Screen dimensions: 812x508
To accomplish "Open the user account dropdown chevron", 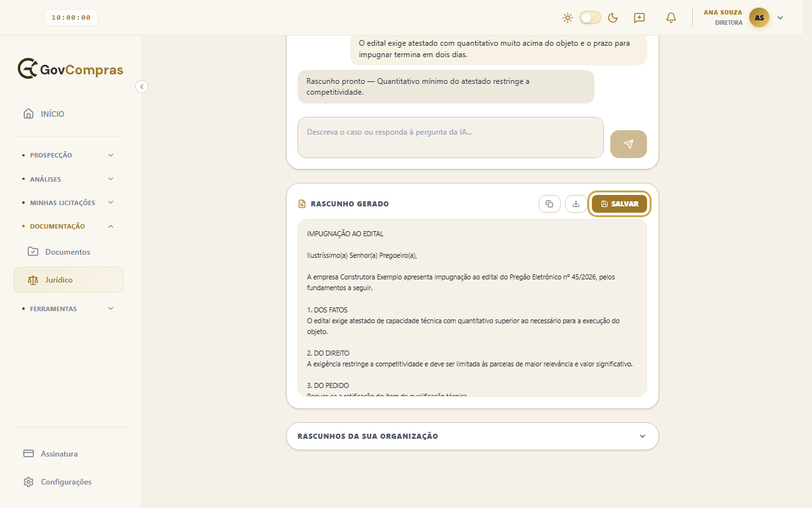I will (780, 18).
